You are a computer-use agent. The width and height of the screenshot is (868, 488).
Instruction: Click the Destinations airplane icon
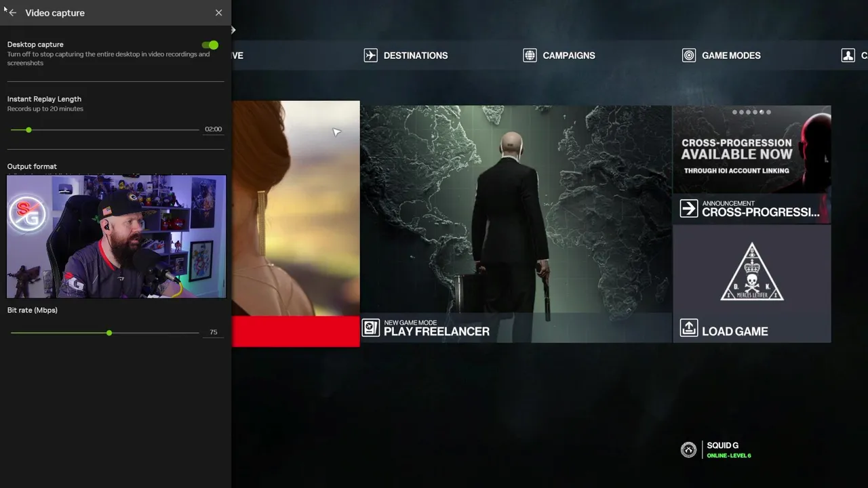[370, 56]
